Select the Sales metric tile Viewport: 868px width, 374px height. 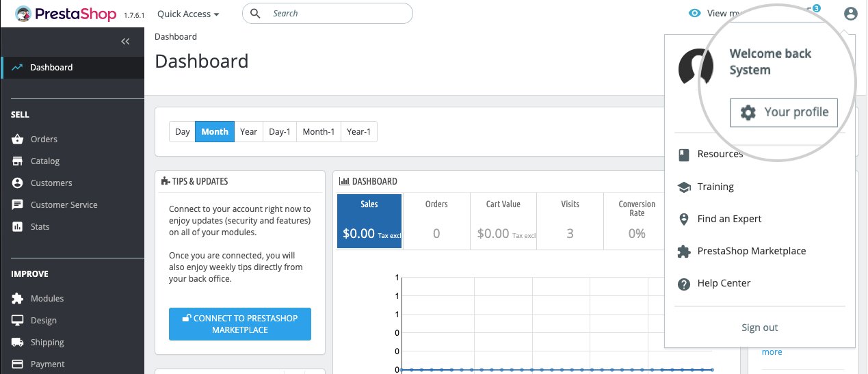coord(370,220)
